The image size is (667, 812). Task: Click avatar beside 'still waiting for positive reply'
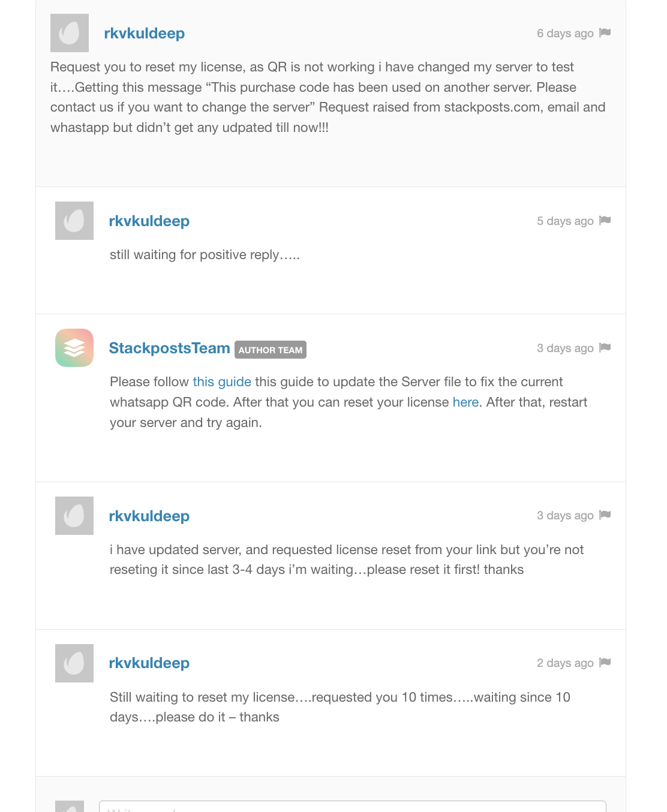coord(74,221)
